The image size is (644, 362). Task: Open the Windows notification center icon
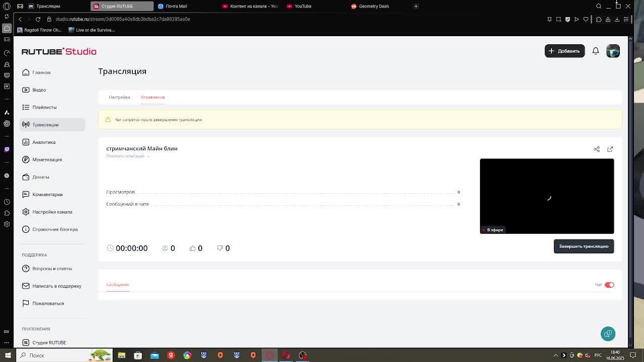coord(633,355)
